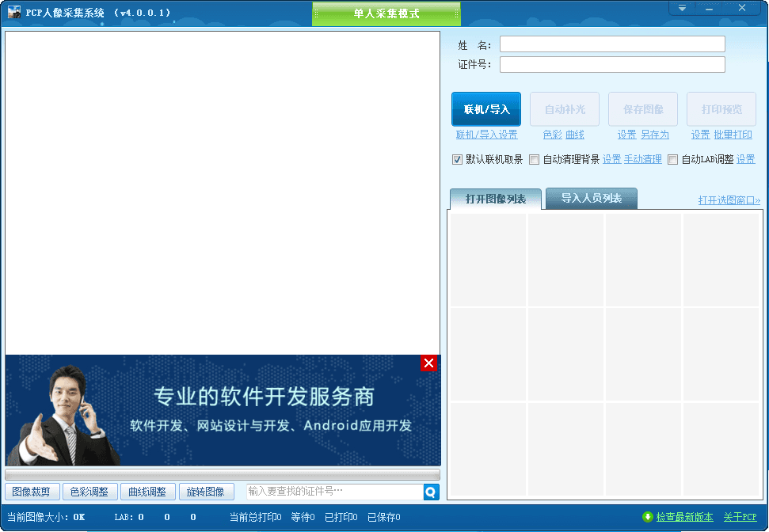Click the 保存图像 button
This screenshot has height=532, width=769.
point(643,109)
